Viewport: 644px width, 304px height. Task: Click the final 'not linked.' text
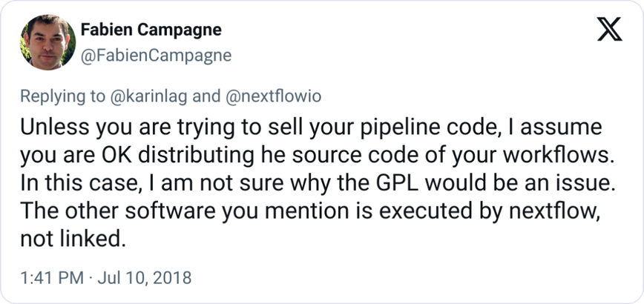tap(73, 239)
